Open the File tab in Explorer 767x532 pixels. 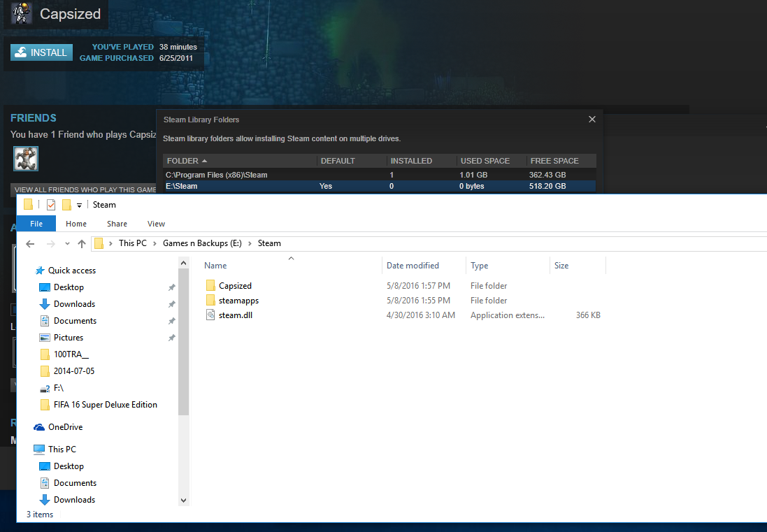pos(36,224)
